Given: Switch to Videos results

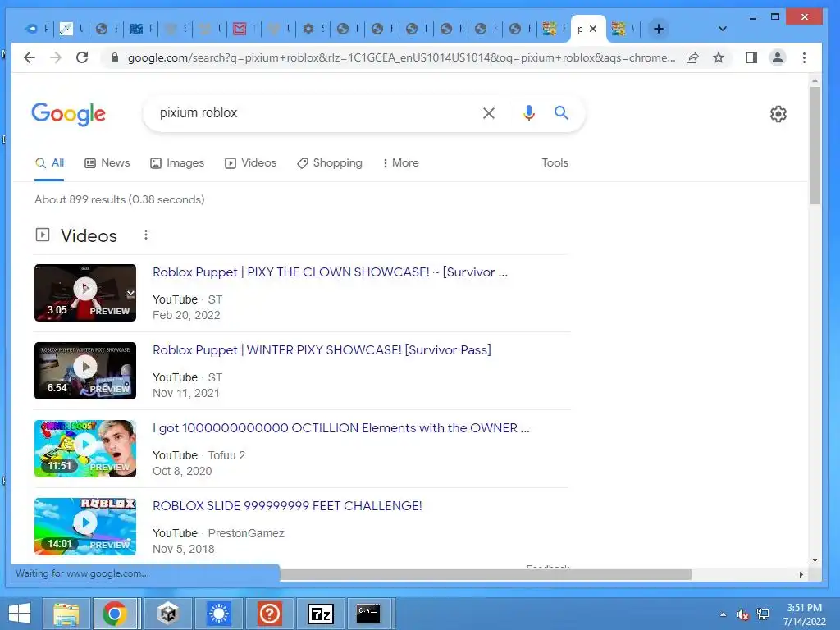Looking at the screenshot, I should (250, 163).
